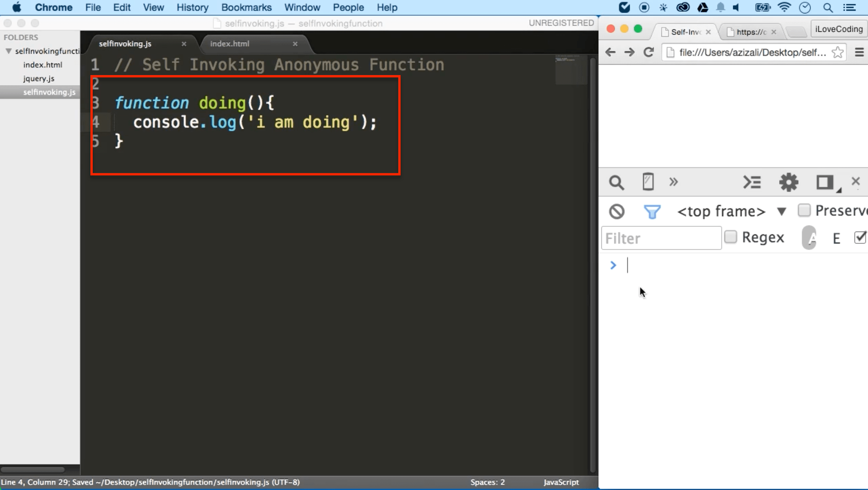Uncheck the checked box beside E
This screenshot has width=868, height=490.
click(860, 237)
